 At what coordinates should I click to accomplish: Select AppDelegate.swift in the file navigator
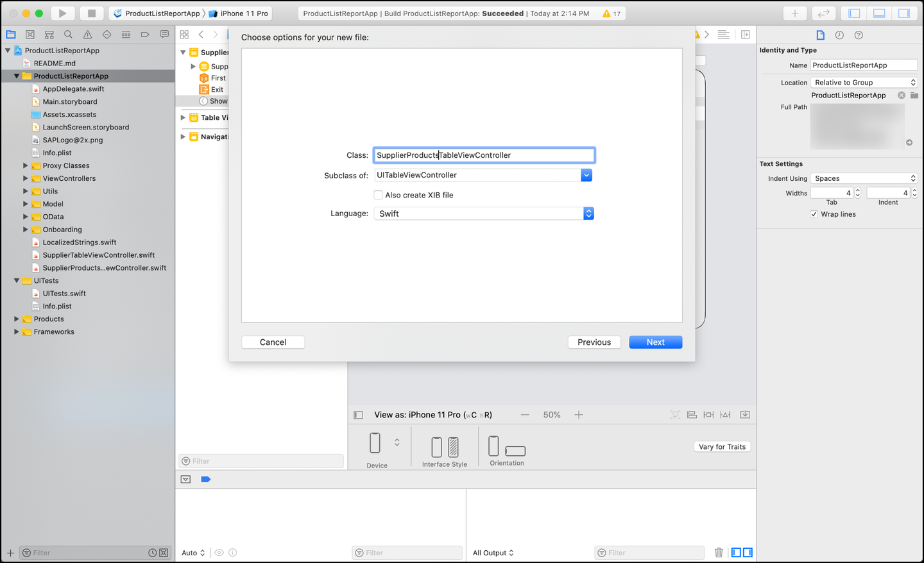pyautogui.click(x=73, y=89)
